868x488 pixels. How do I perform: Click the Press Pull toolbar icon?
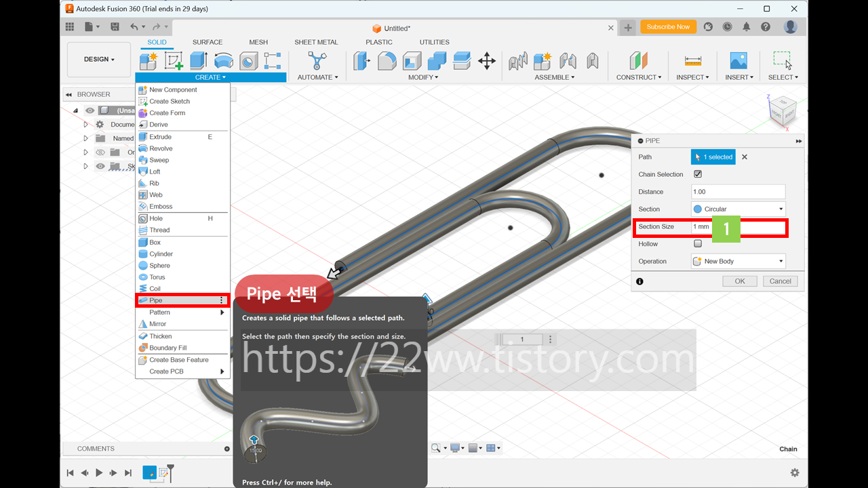[x=362, y=61]
